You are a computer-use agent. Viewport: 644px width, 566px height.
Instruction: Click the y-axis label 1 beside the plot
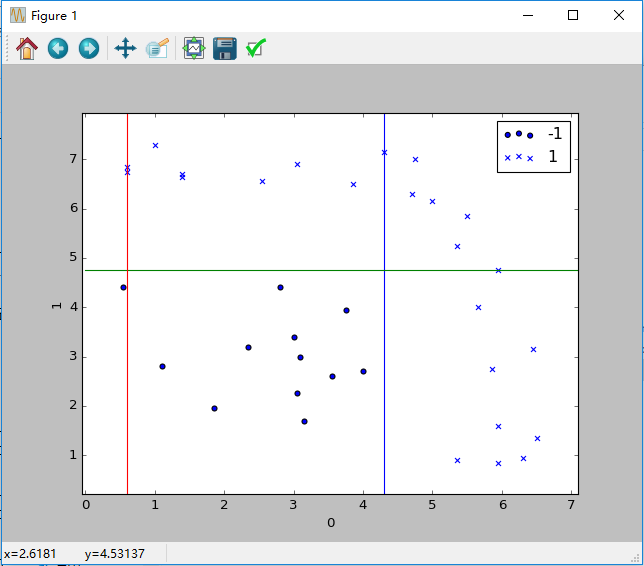click(57, 306)
